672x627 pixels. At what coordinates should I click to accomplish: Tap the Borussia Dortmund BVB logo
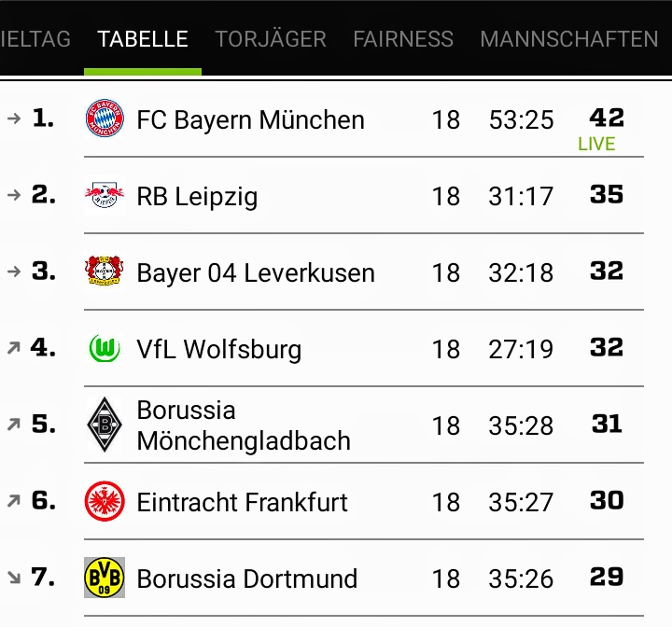coord(105,578)
